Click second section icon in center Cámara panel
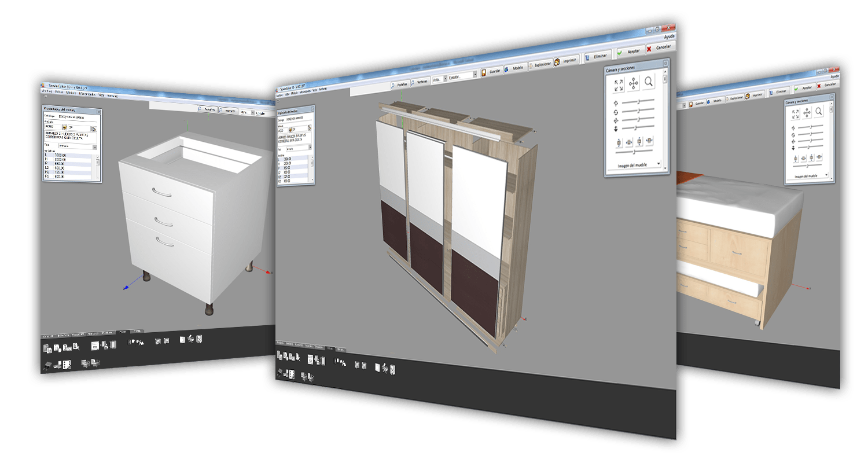Image resolution: width=868 pixels, height=463 pixels. pyautogui.click(x=629, y=142)
